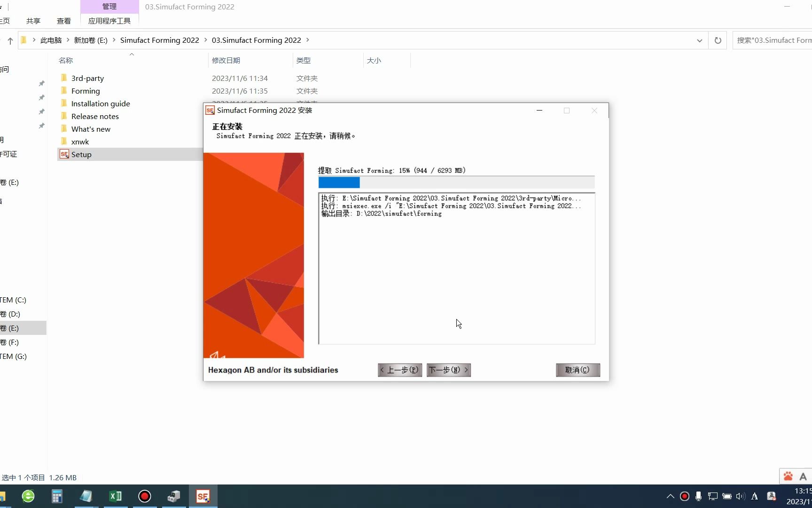This screenshot has width=812, height=508.
Task: Open the Calculator taskbar icon
Action: 57,496
